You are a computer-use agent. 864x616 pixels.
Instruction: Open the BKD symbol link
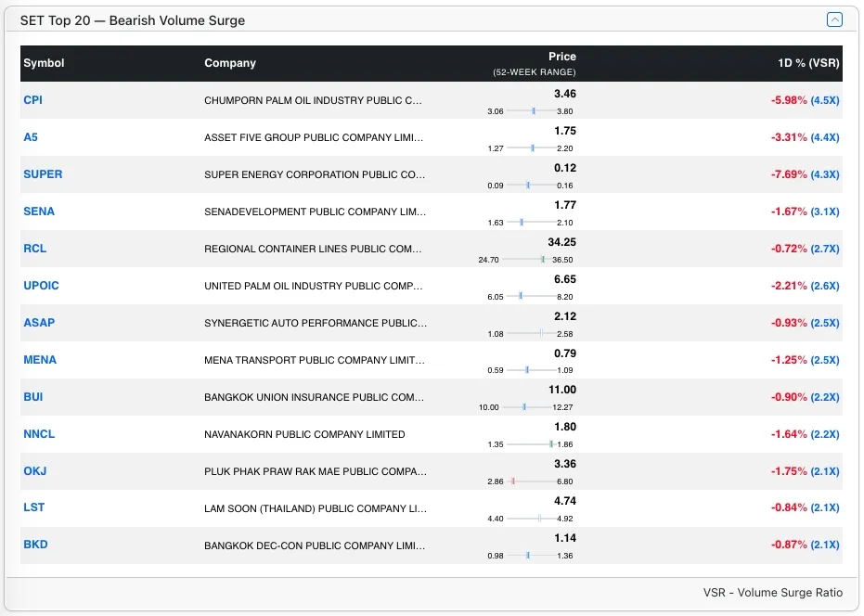[x=35, y=545]
